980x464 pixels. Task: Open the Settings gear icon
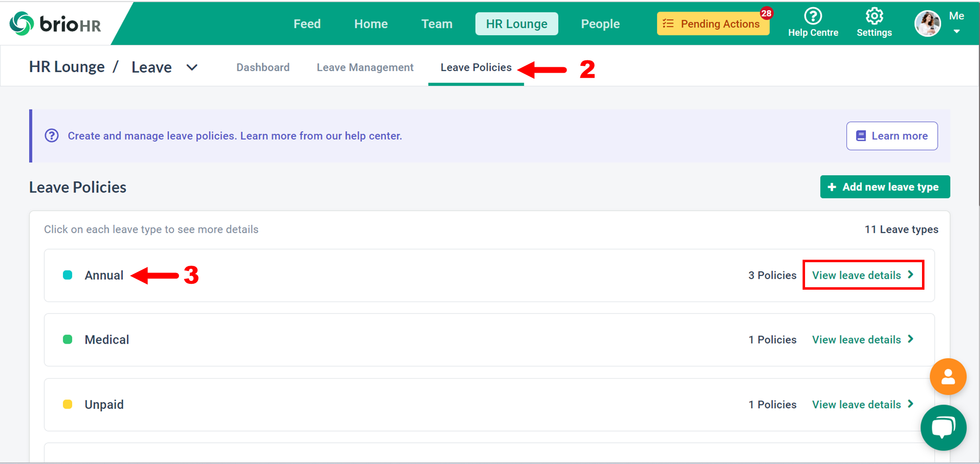coord(874,16)
